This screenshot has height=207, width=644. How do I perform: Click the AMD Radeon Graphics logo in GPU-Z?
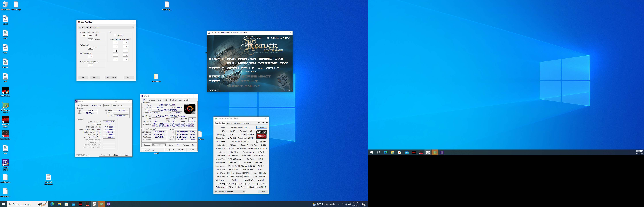coord(261,135)
